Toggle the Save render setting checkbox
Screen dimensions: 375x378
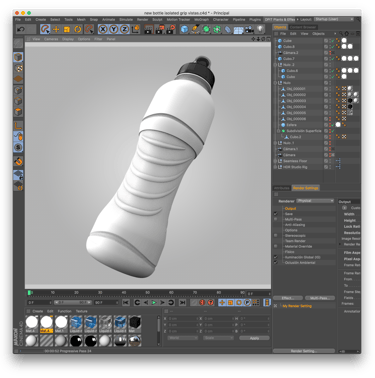point(276,214)
